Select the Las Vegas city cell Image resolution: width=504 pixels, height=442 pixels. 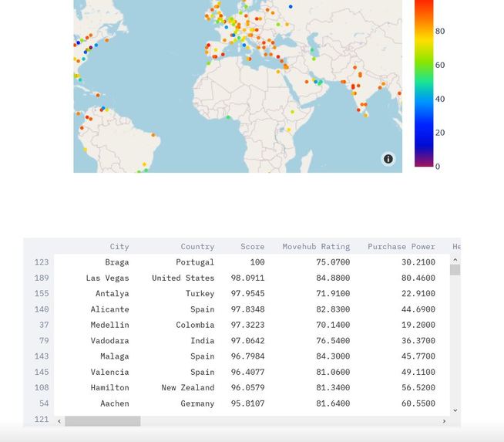pos(107,278)
